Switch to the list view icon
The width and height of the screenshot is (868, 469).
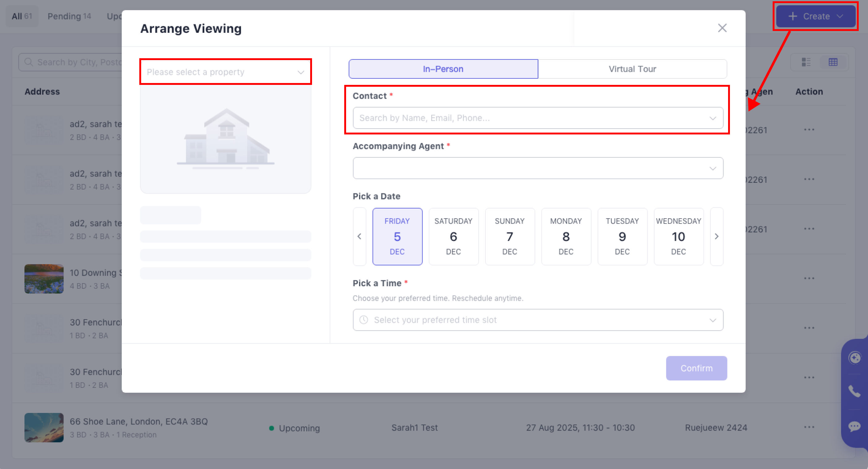(x=806, y=62)
